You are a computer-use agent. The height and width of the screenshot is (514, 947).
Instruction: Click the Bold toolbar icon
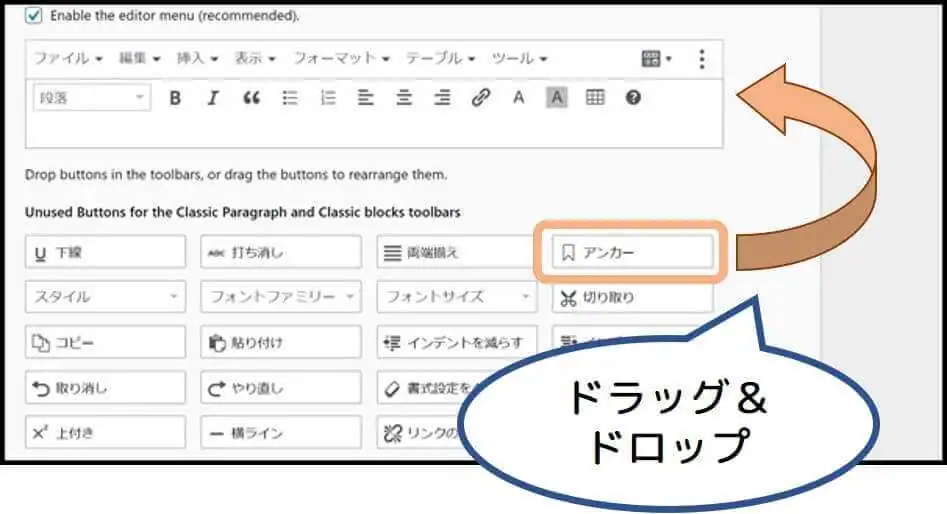click(x=175, y=98)
